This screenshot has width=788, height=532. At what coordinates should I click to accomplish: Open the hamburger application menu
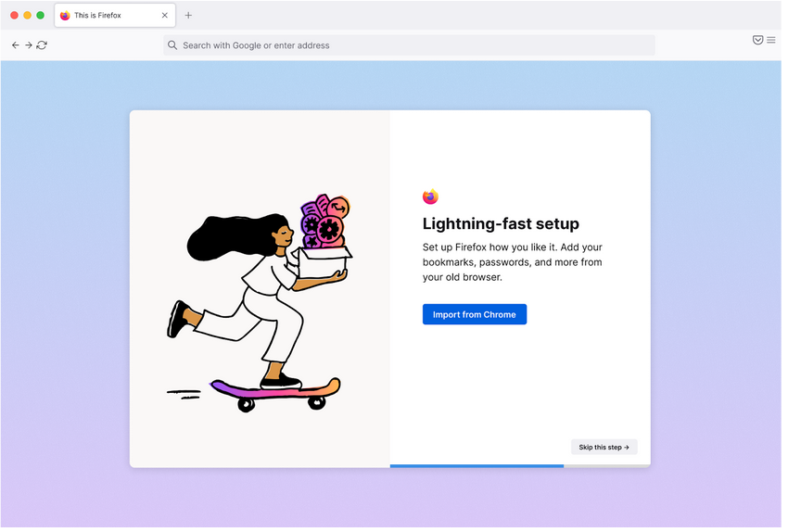click(771, 40)
